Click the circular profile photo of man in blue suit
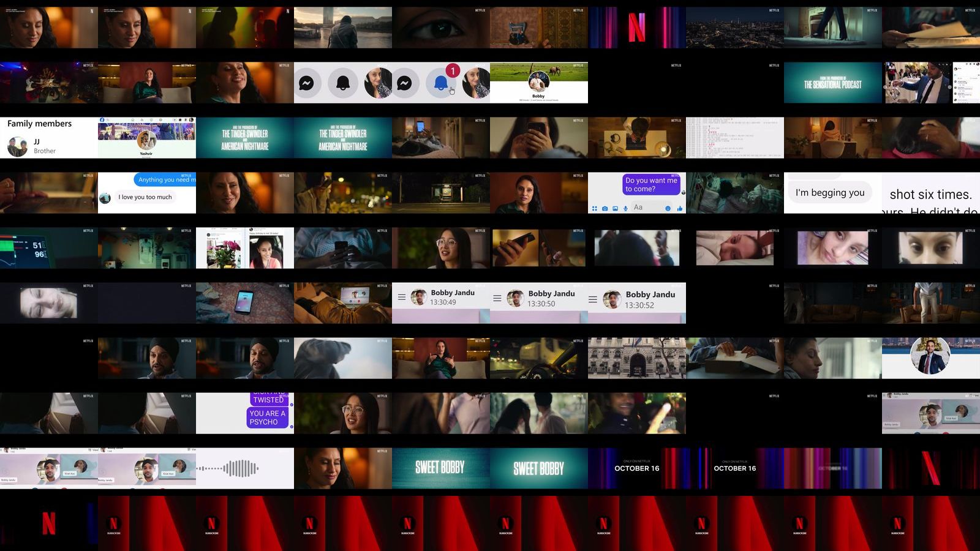This screenshot has height=551, width=980. (930, 355)
